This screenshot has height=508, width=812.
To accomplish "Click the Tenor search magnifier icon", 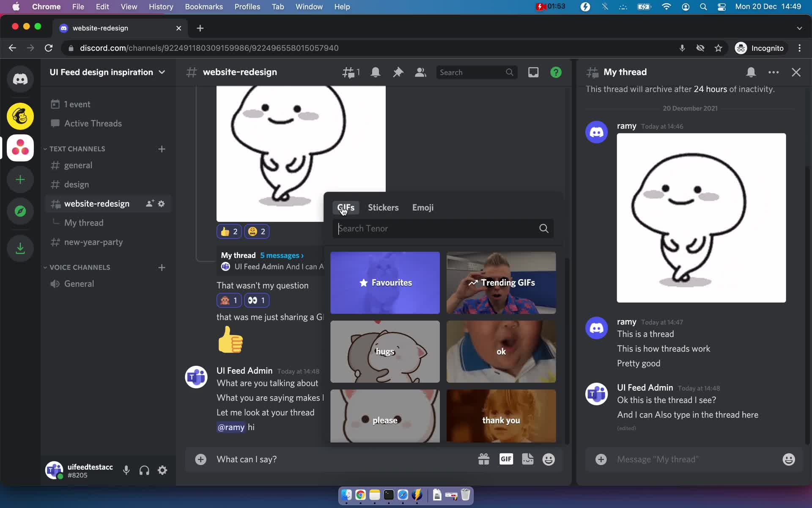I will pyautogui.click(x=543, y=229).
